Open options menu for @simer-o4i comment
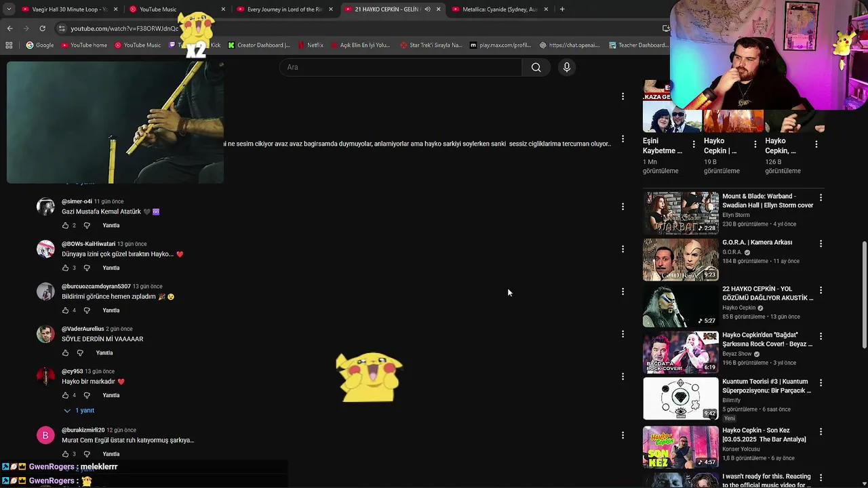Image resolution: width=868 pixels, height=488 pixels. click(x=623, y=207)
